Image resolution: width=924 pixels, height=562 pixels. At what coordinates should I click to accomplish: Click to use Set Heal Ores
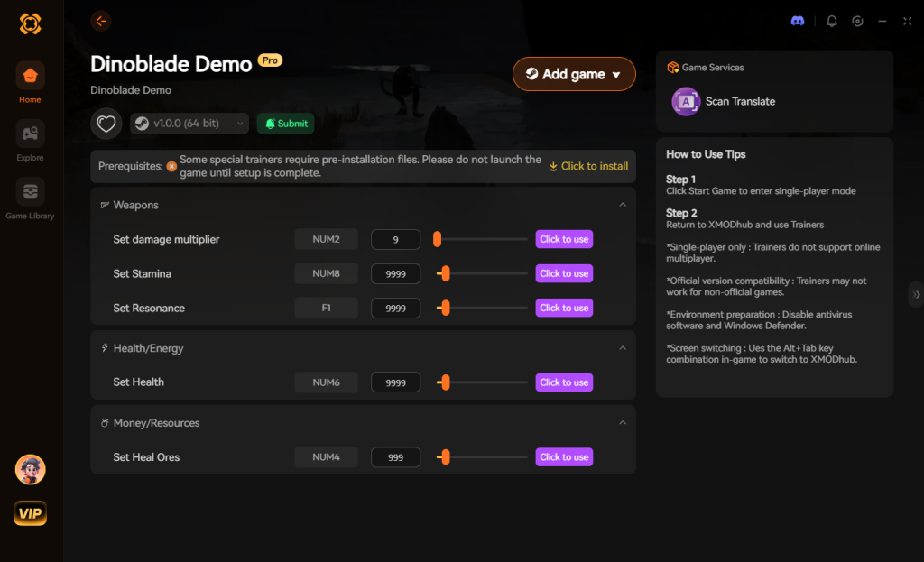564,457
